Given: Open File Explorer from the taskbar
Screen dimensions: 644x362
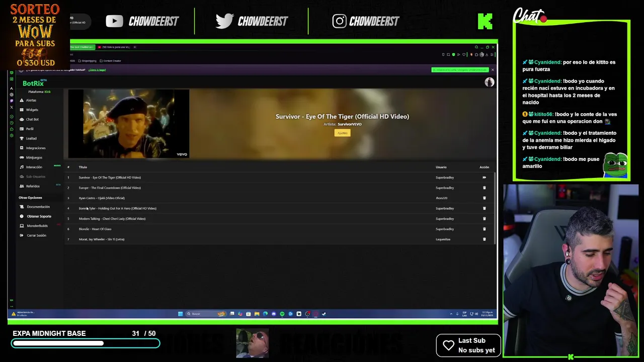Looking at the screenshot, I should point(257,314).
